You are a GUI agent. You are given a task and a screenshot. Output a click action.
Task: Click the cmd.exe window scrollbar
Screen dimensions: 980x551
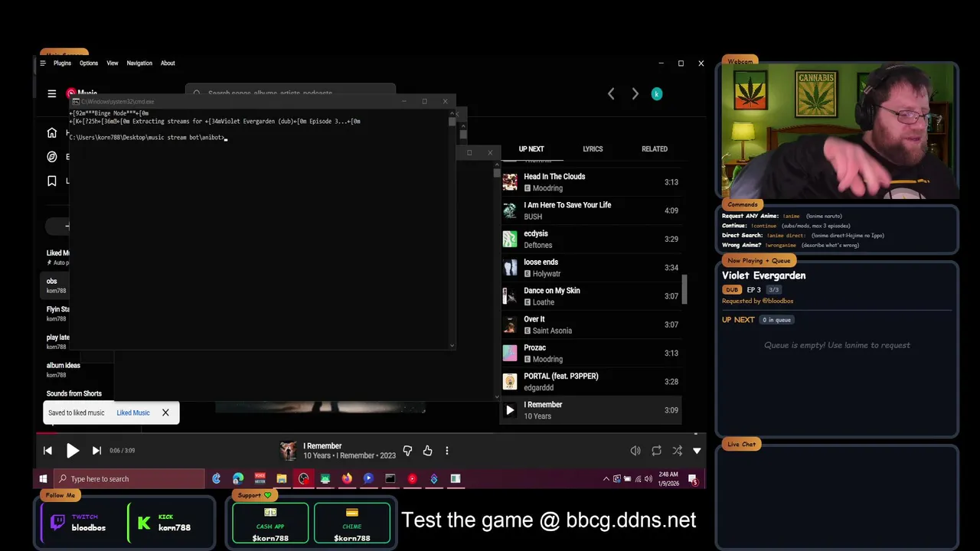[x=452, y=122]
